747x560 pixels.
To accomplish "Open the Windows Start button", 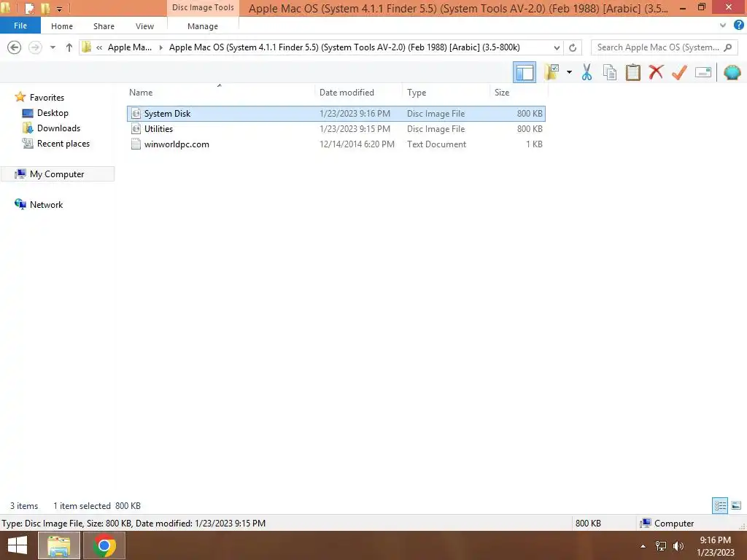I will click(18, 545).
